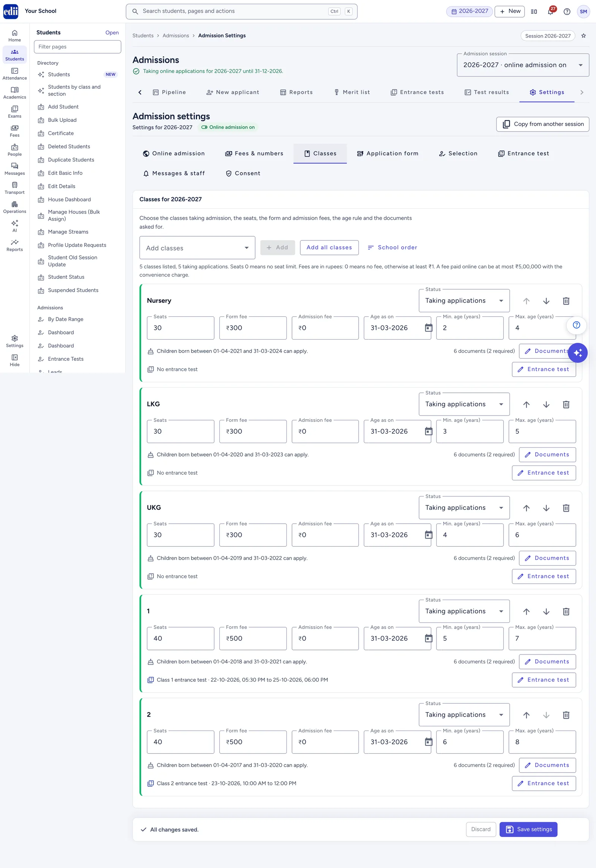This screenshot has width=596, height=868.
Task: Open the Nursery Age as on calendar
Action: 429,328
